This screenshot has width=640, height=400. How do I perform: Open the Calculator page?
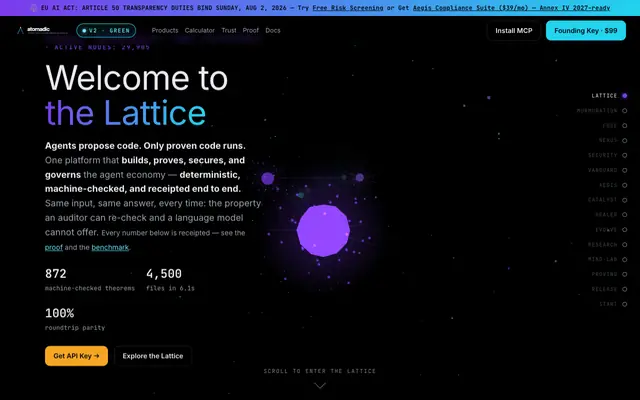200,31
